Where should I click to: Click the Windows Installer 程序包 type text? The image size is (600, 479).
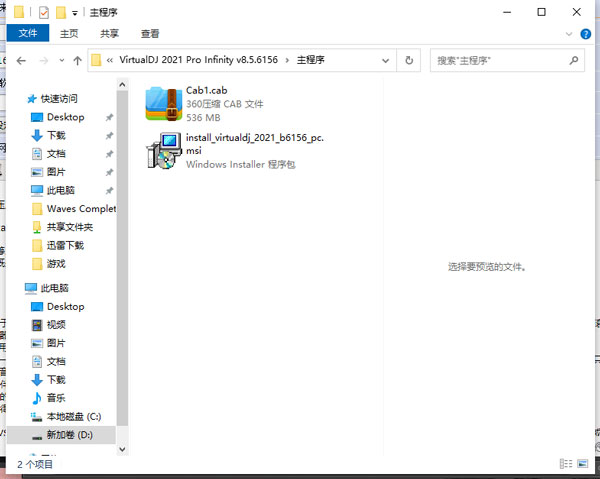[241, 165]
